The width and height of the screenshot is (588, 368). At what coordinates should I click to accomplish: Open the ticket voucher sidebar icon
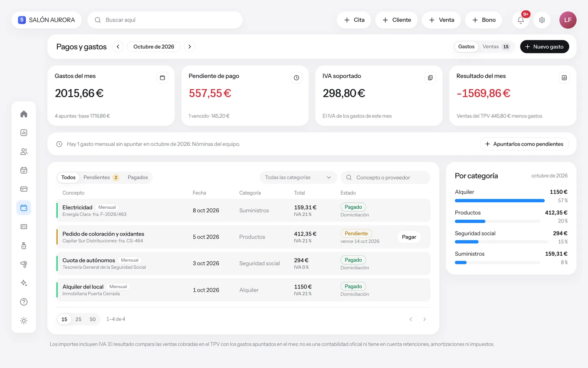point(24,227)
